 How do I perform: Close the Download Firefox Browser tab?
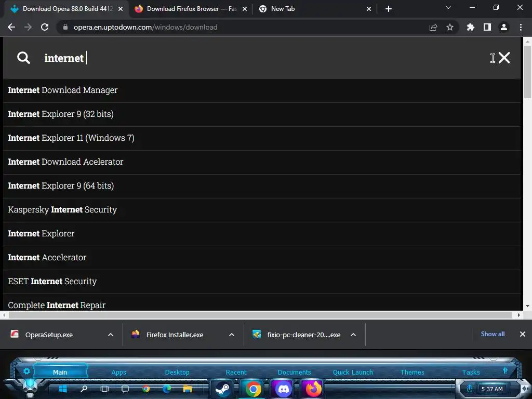click(x=245, y=9)
